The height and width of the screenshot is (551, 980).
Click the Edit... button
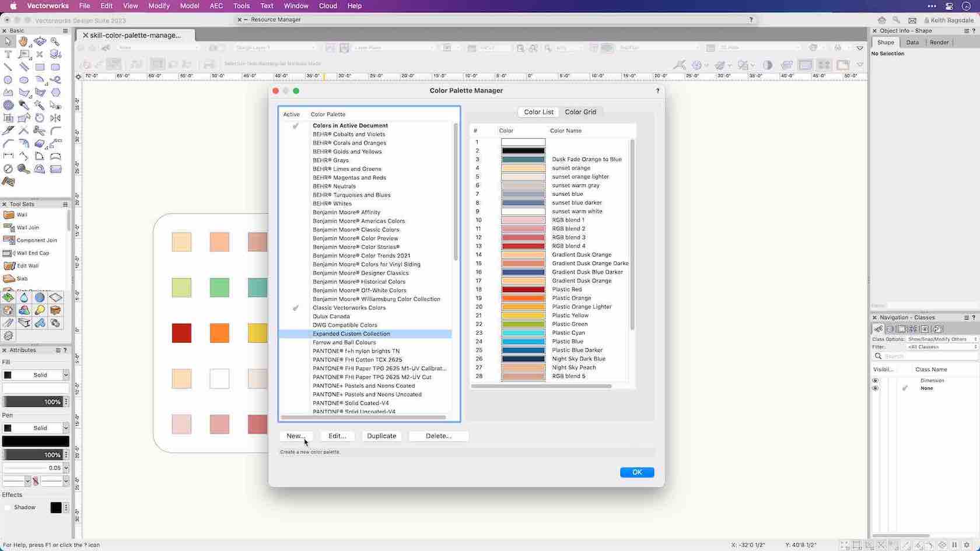point(337,436)
